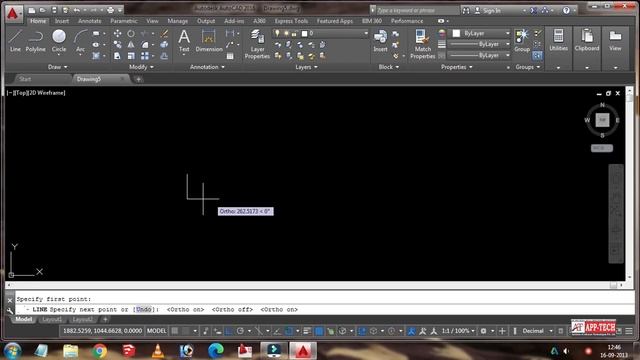Open the AutoCAD application menu
The height and width of the screenshot is (360, 640).
(x=13, y=13)
